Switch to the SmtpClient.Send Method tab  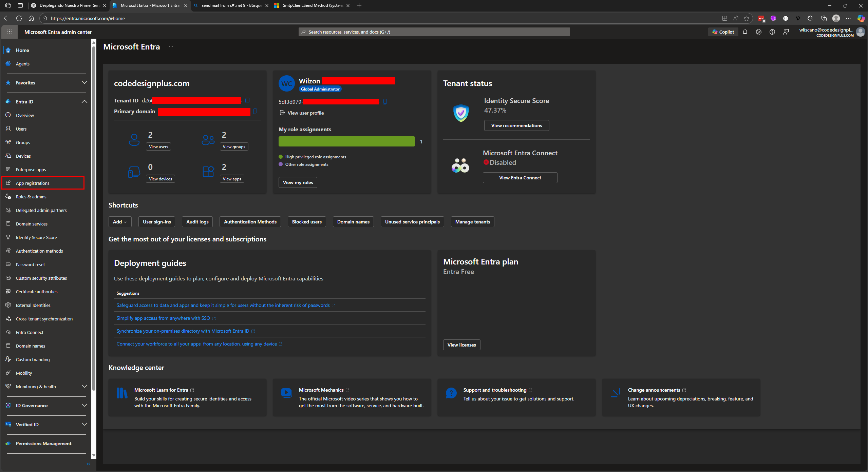tap(312, 5)
